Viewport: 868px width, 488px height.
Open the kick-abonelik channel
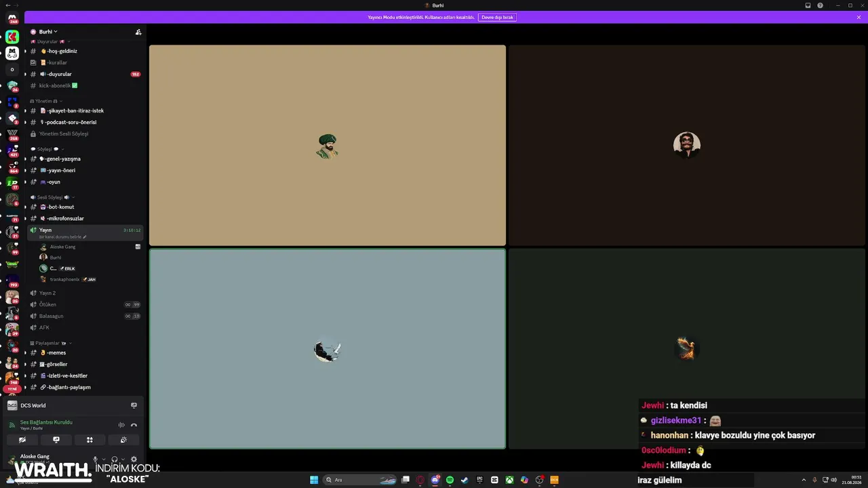click(x=85, y=85)
